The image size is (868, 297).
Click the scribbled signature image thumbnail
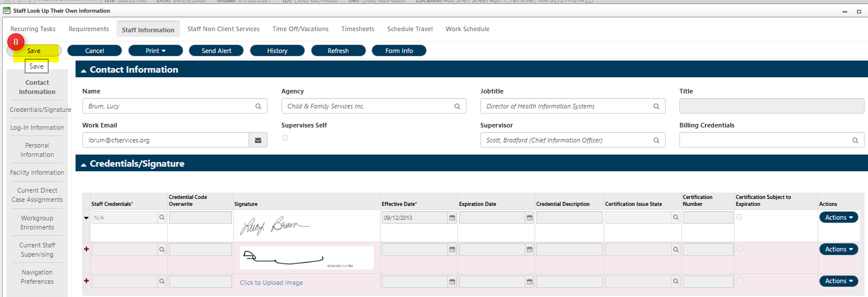pyautogui.click(x=307, y=258)
